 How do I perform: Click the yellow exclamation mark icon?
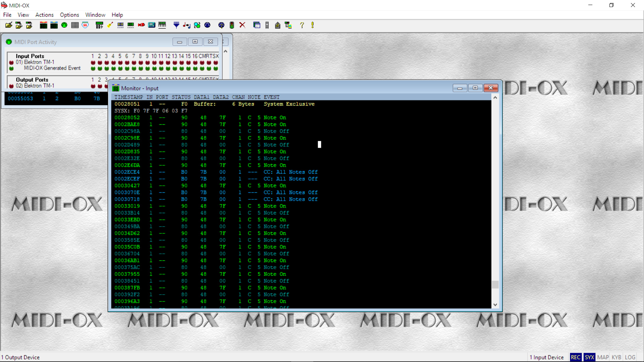[x=312, y=25]
